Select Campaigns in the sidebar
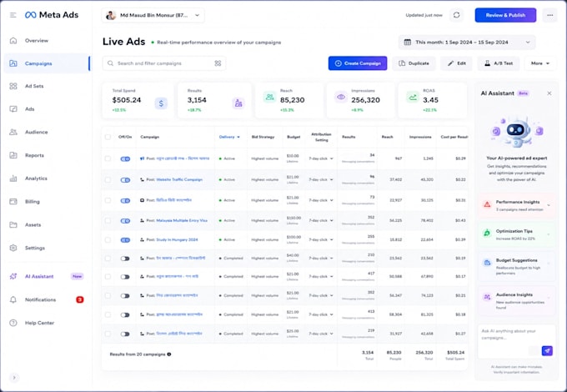Image resolution: width=567 pixels, height=392 pixels. (47, 63)
